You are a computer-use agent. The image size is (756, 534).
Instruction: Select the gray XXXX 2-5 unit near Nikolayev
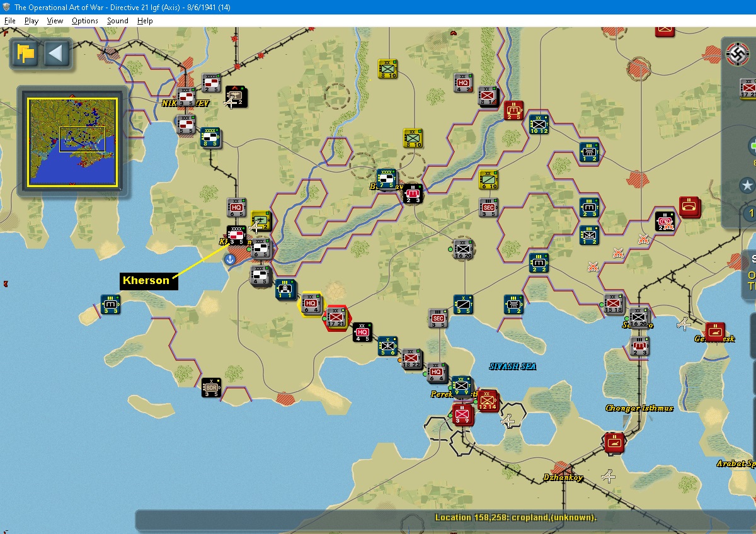point(211,83)
